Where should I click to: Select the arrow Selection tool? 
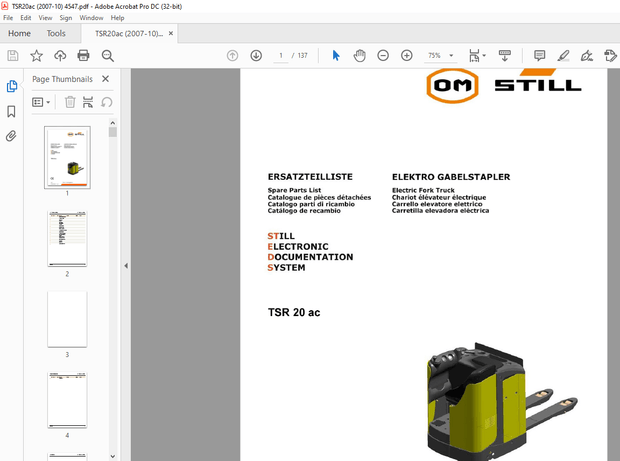[x=336, y=56]
